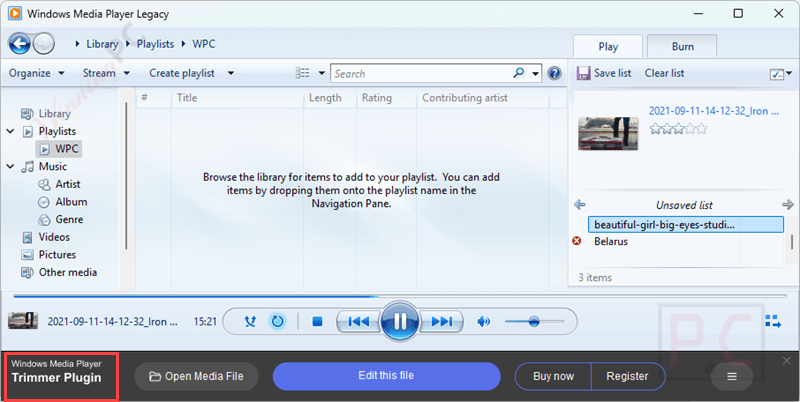Go back with the blue back arrow
This screenshot has width=800, height=402.
pos(19,44)
